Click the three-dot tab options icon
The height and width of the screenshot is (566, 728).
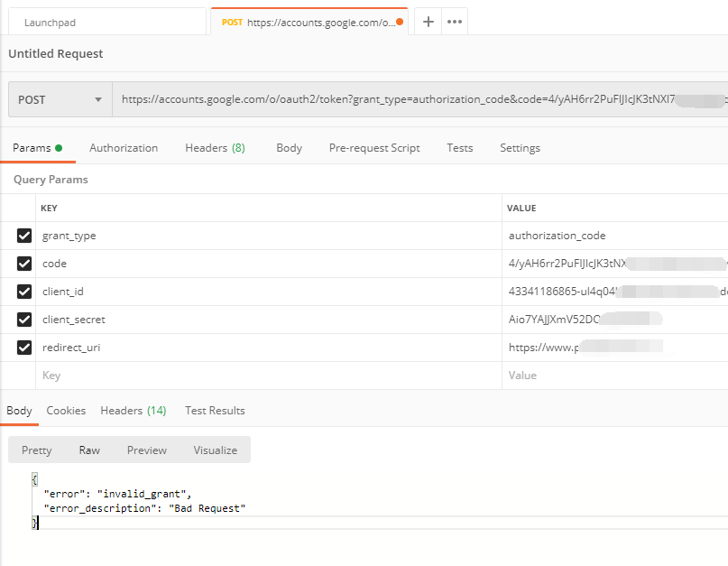454,21
